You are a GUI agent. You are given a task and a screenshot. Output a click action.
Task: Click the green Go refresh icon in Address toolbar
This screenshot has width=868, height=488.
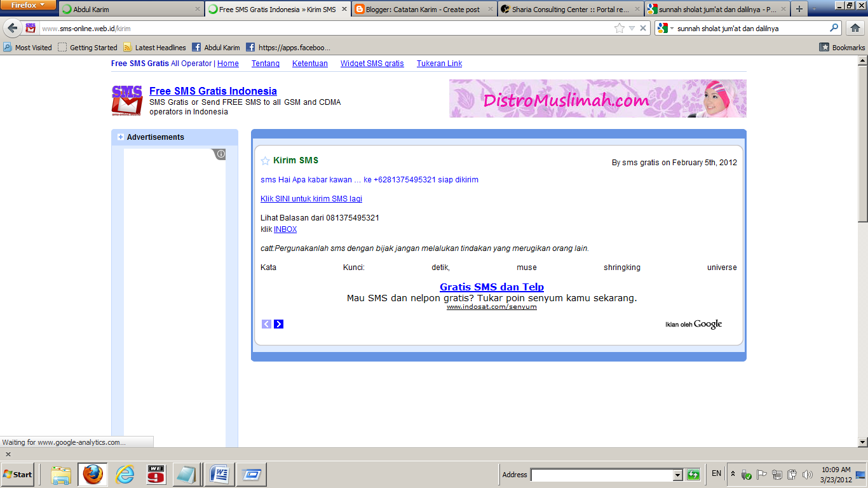click(x=693, y=475)
